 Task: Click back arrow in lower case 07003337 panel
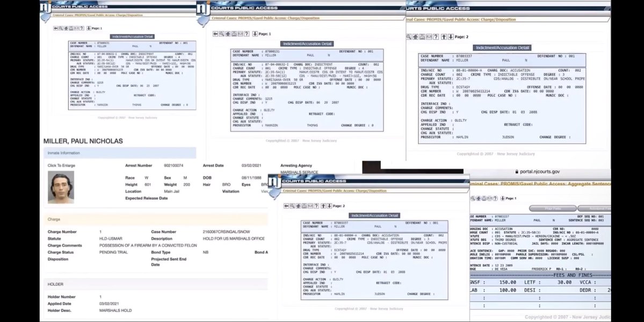pos(286,206)
